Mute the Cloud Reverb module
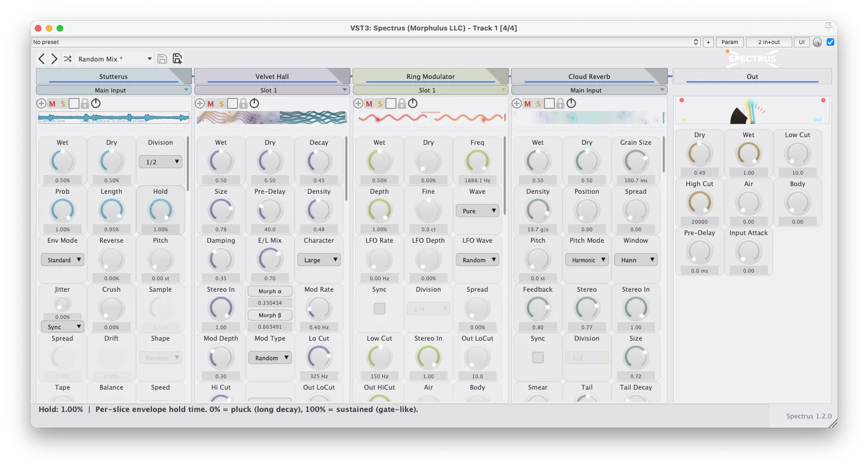This screenshot has height=468, width=868. tap(528, 103)
